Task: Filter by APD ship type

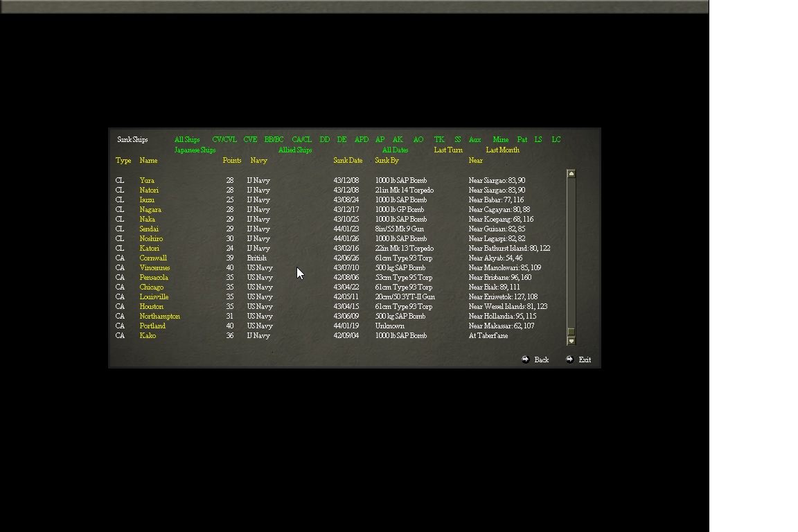Action: pyautogui.click(x=362, y=139)
